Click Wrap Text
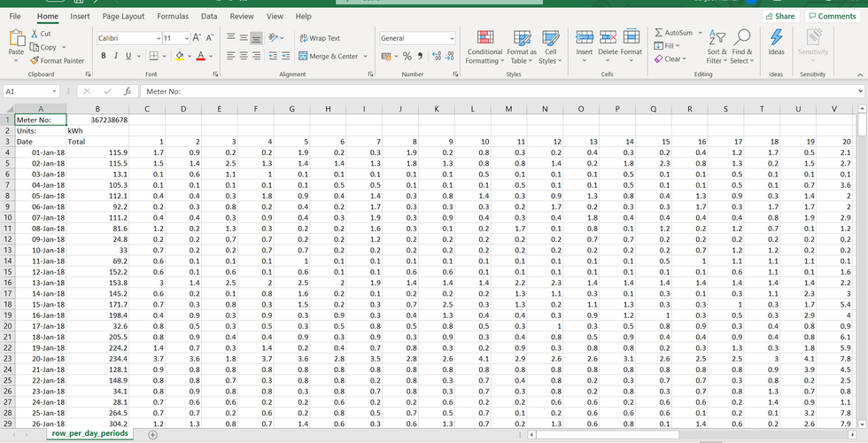Viewport: 868px width, 443px height. coord(320,38)
